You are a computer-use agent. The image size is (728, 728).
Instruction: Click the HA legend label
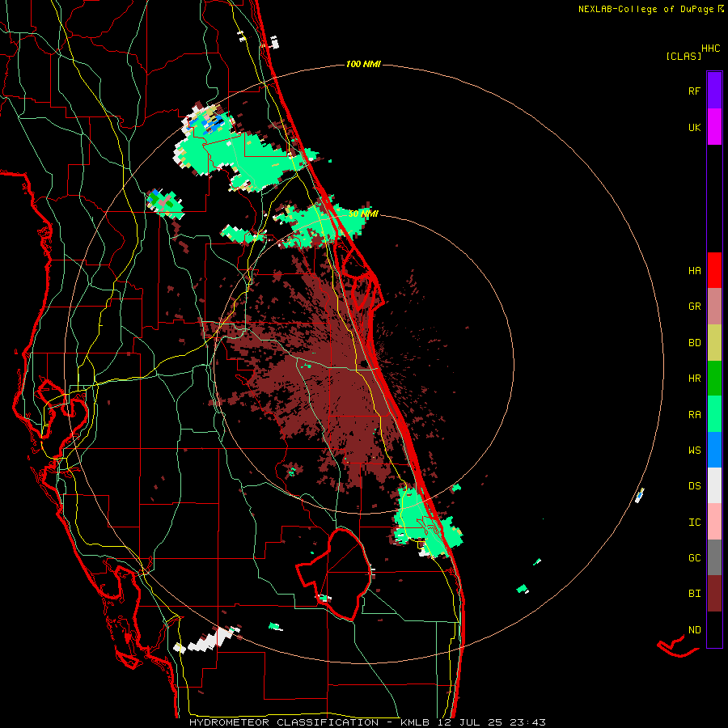pos(694,270)
